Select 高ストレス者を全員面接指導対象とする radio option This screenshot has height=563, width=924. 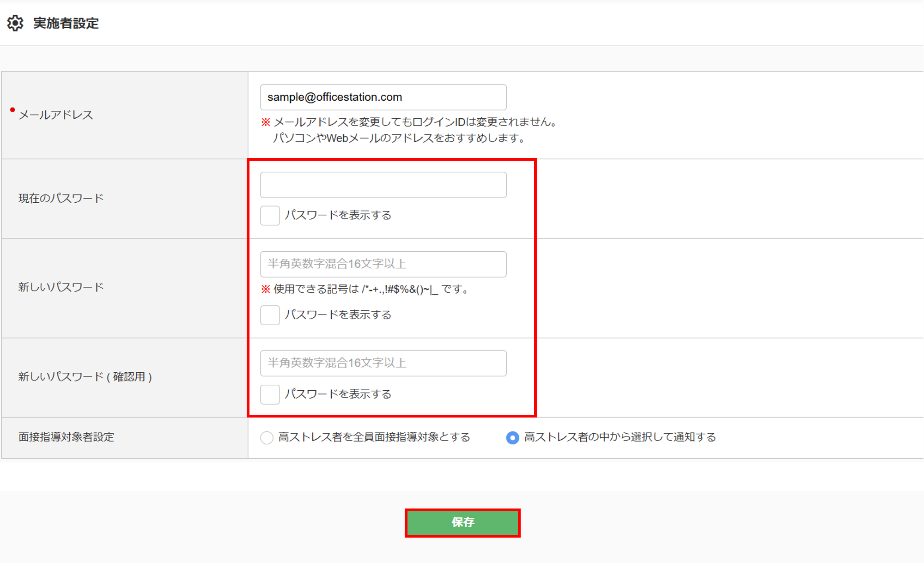pyautogui.click(x=267, y=437)
